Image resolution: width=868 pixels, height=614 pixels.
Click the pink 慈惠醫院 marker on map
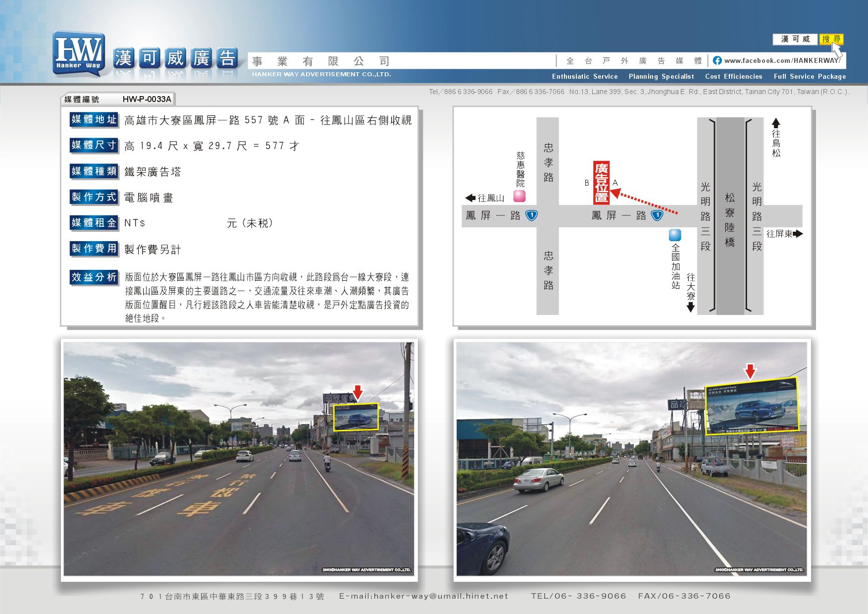519,196
